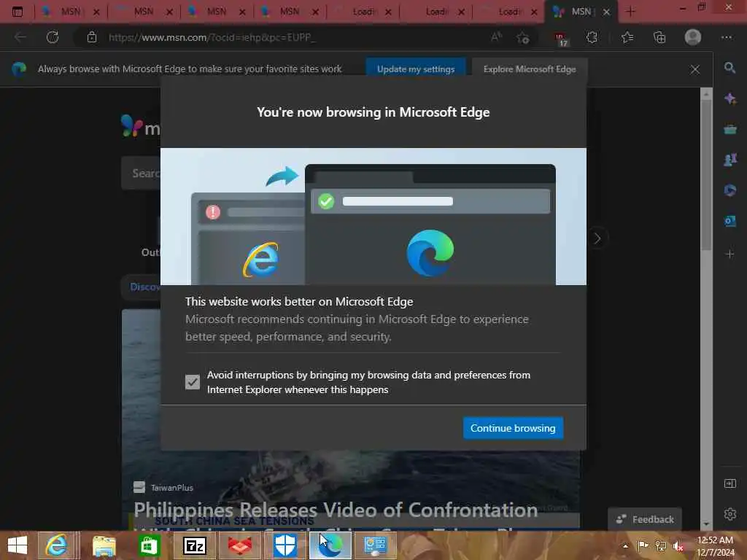Click the back navigation arrow
Image resolution: width=747 pixels, height=560 pixels.
tap(20, 37)
